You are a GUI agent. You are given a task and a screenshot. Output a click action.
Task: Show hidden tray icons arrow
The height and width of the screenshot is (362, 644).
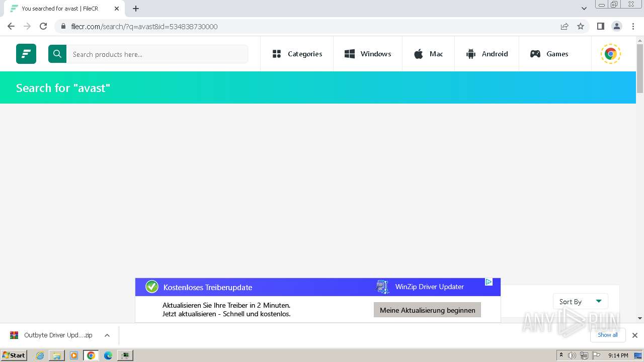tap(561, 355)
